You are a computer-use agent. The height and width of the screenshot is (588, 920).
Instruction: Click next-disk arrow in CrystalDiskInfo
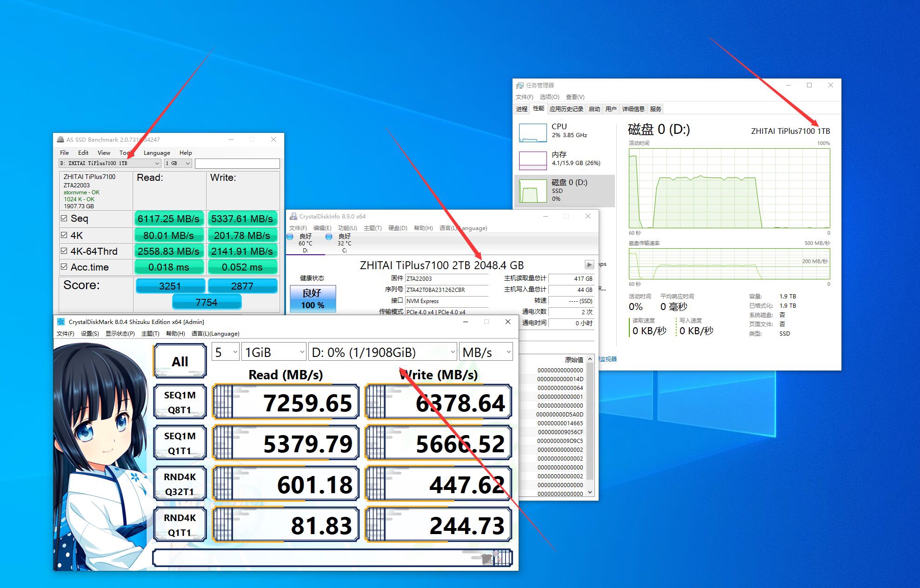[589, 264]
